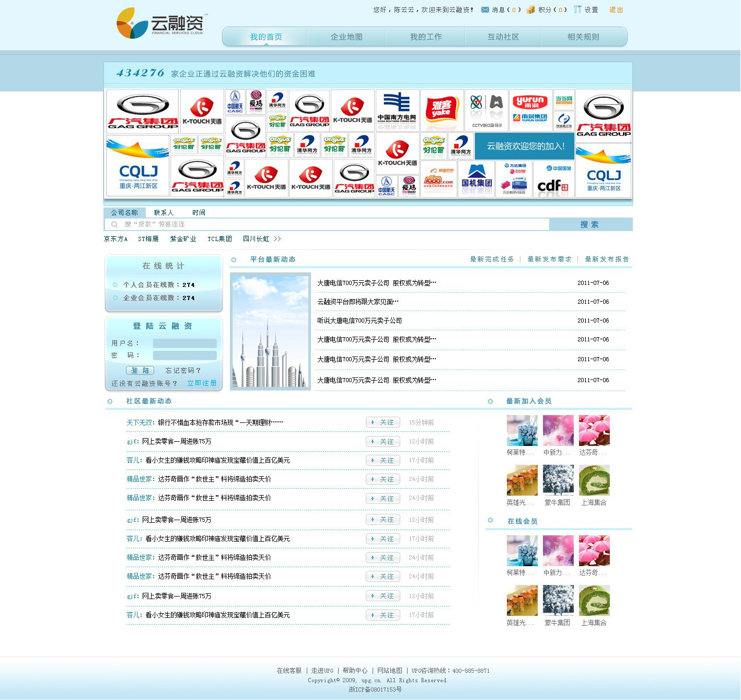This screenshot has width=741, height=700.
Task: Open the 互动社区 navigation item
Action: coord(503,37)
